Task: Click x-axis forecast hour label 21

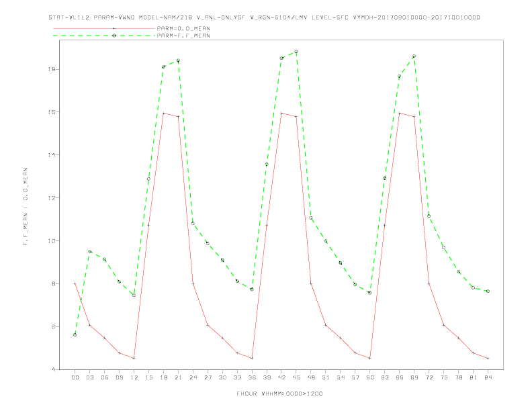Action: click(178, 377)
